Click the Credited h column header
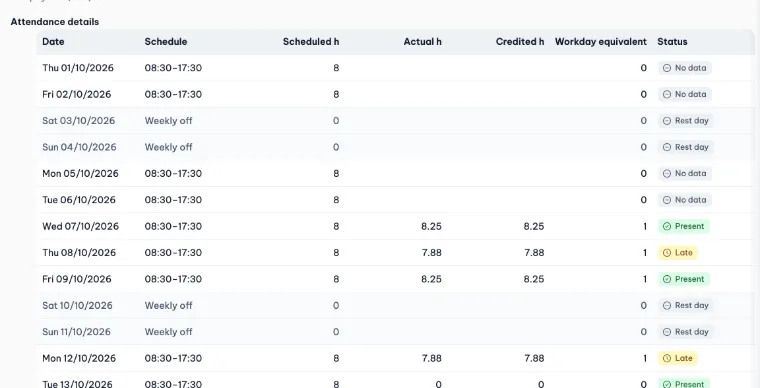 pyautogui.click(x=520, y=42)
